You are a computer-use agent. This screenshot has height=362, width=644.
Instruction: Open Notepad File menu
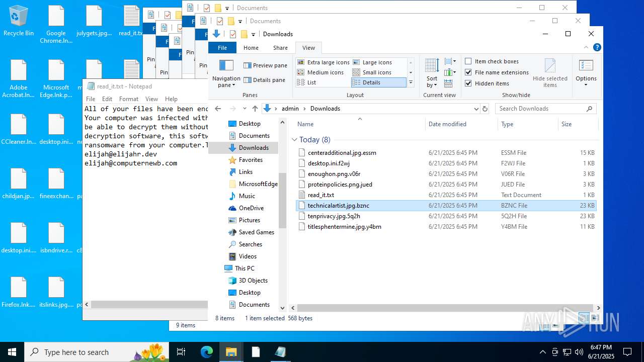tap(91, 99)
